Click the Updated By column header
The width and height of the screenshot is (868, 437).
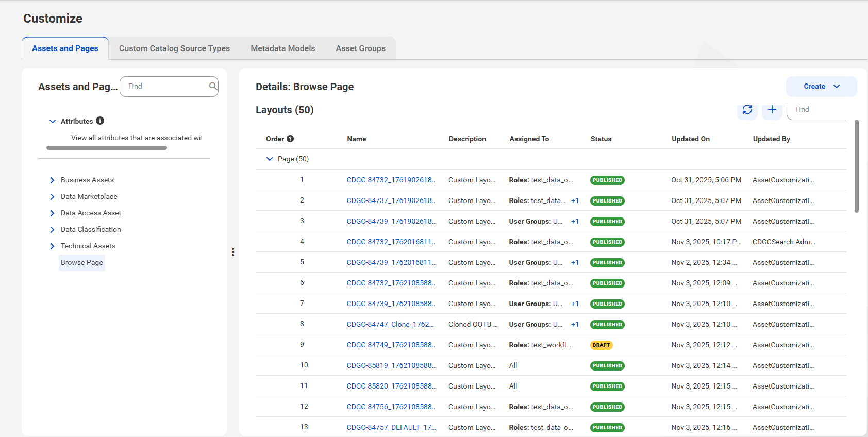772,139
